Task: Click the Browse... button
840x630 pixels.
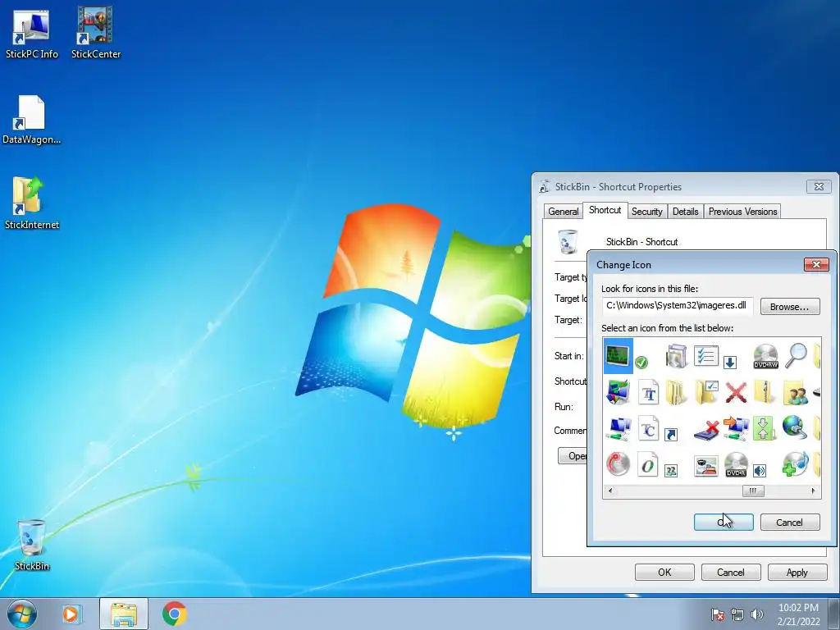Action: [790, 307]
